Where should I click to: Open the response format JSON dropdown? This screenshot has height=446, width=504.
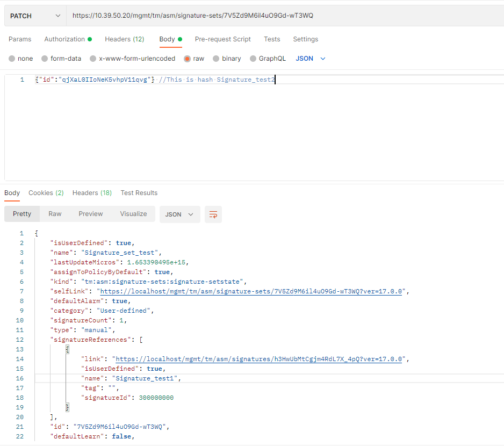tap(179, 214)
